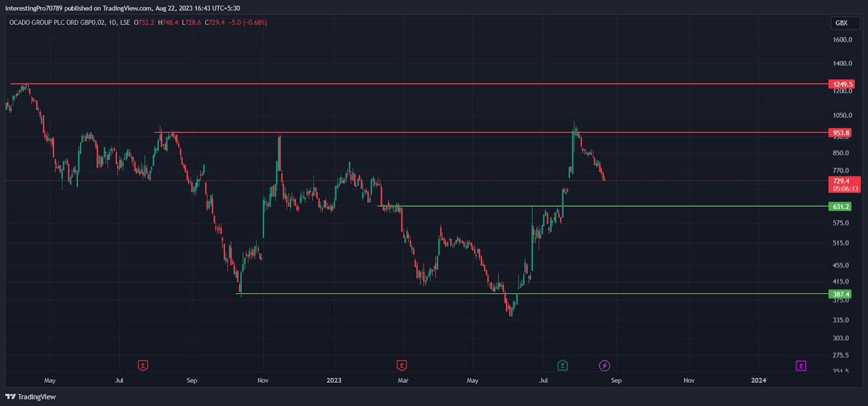Click the change value -5.0 (-0.68%)

click(248, 23)
